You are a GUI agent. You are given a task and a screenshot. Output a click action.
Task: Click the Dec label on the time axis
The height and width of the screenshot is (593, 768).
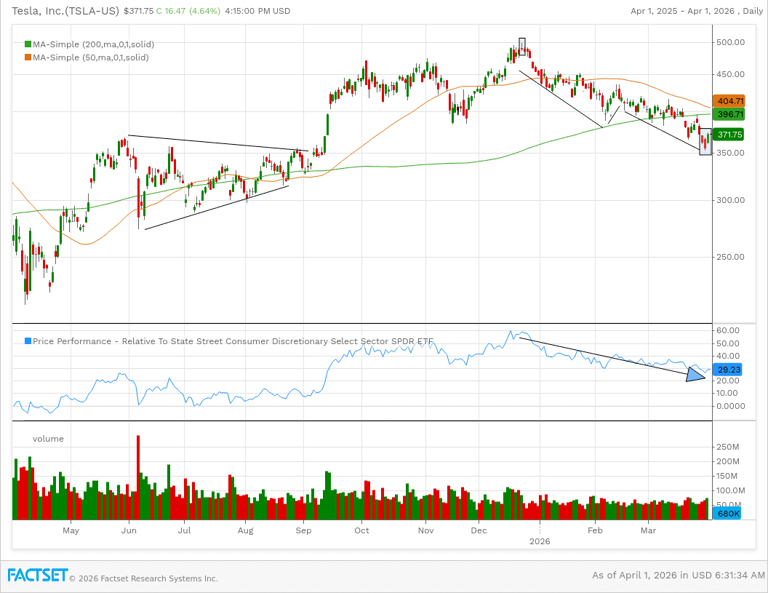pyautogui.click(x=479, y=530)
